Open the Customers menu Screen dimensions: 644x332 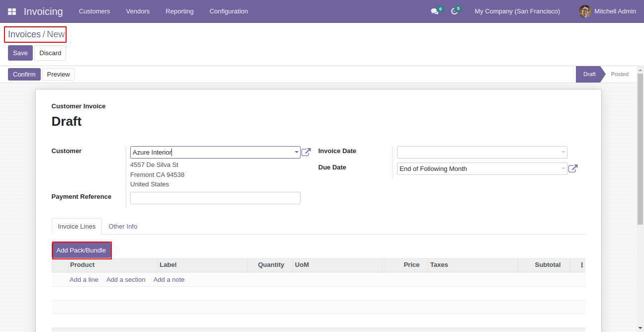(x=94, y=11)
